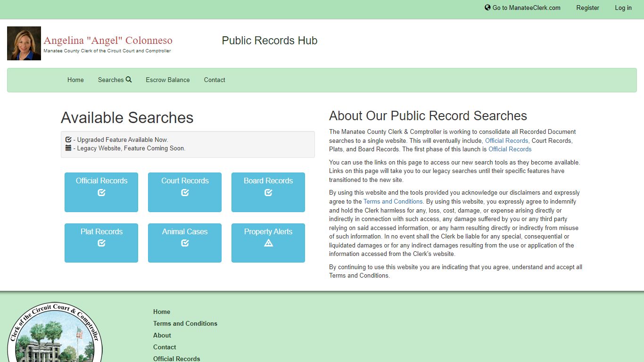This screenshot has height=362, width=644.
Task: Go to ManateeClerk.com link
Action: [522, 8]
